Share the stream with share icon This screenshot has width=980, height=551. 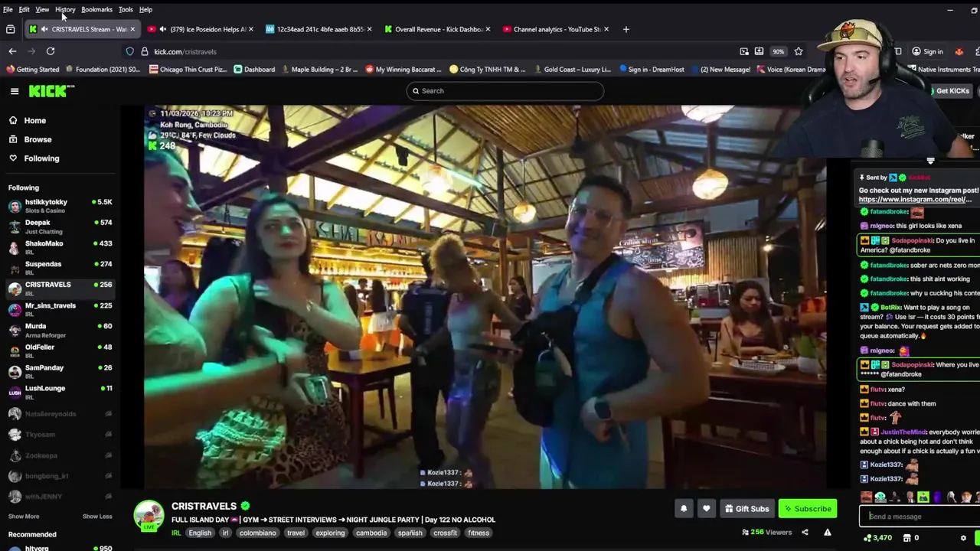tap(805, 533)
